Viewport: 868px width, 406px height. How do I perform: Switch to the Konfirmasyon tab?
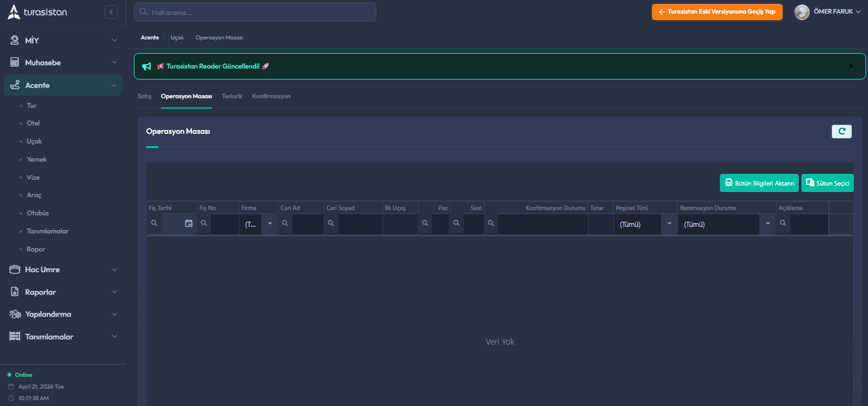(x=271, y=96)
